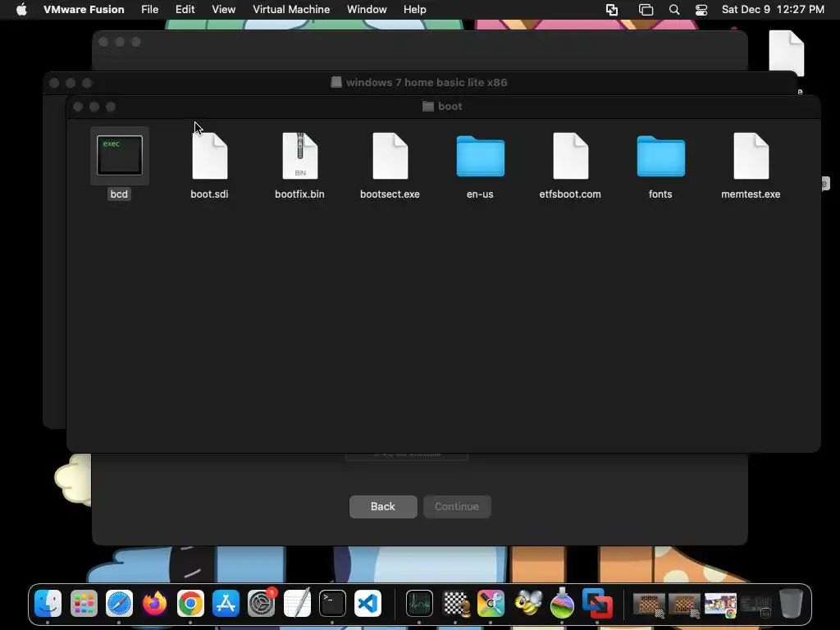840x630 pixels.
Task: Select the bootsect.exe file
Action: [x=390, y=156]
